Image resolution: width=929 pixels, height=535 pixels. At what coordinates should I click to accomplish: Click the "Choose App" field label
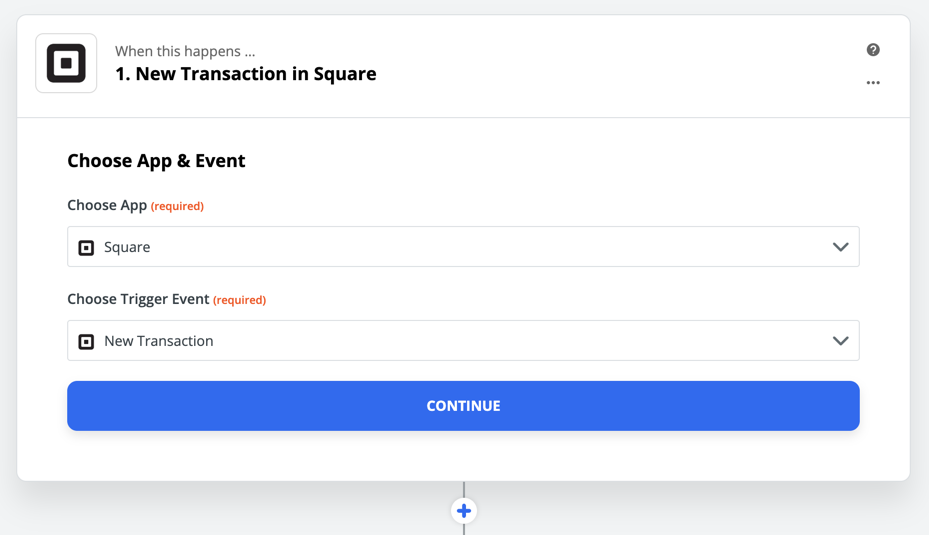[x=107, y=205]
